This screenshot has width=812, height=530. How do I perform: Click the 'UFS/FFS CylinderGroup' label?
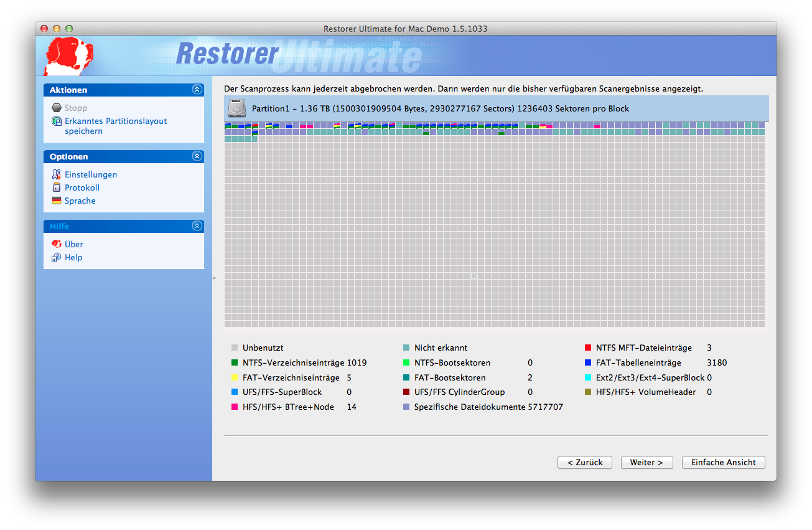click(x=459, y=392)
